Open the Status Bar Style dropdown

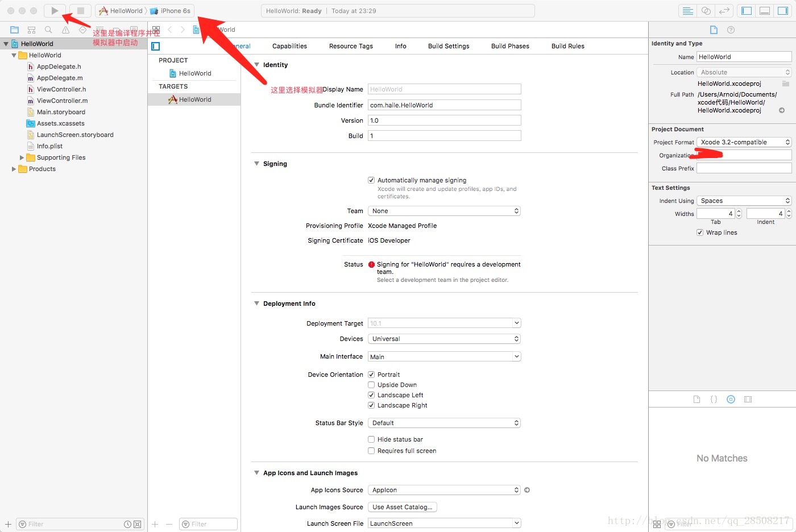(x=444, y=423)
